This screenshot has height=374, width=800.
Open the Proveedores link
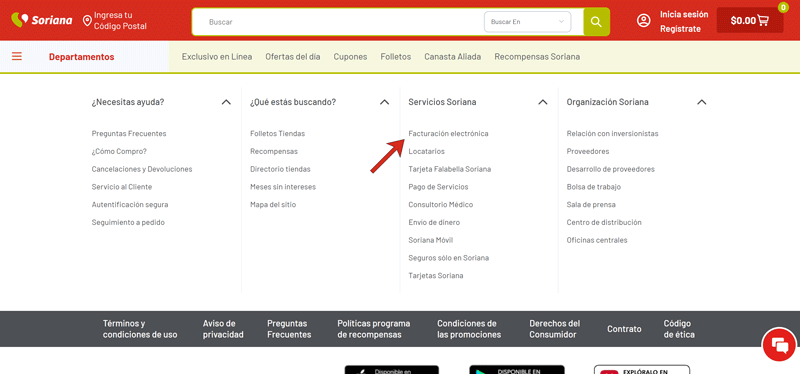coord(588,152)
